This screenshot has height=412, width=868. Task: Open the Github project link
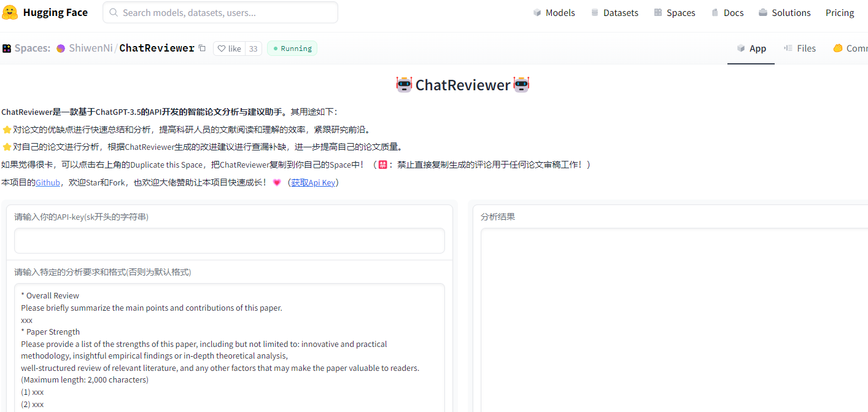[48, 182]
